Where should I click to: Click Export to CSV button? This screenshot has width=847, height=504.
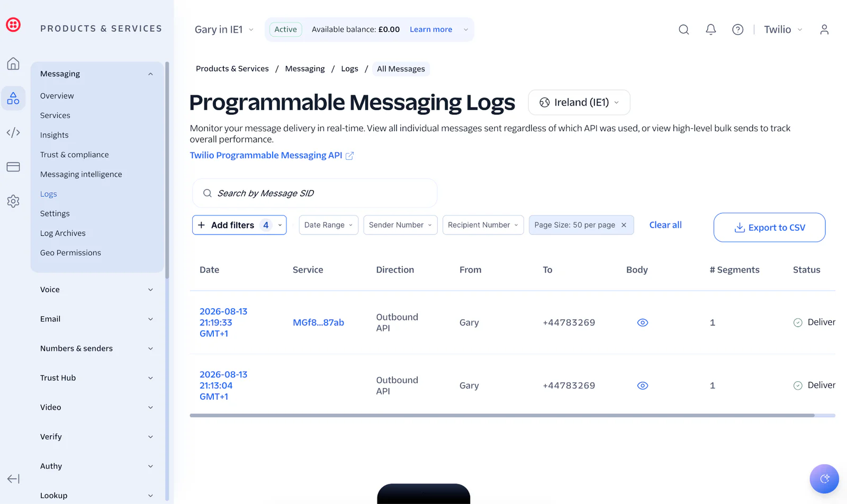[x=770, y=228]
